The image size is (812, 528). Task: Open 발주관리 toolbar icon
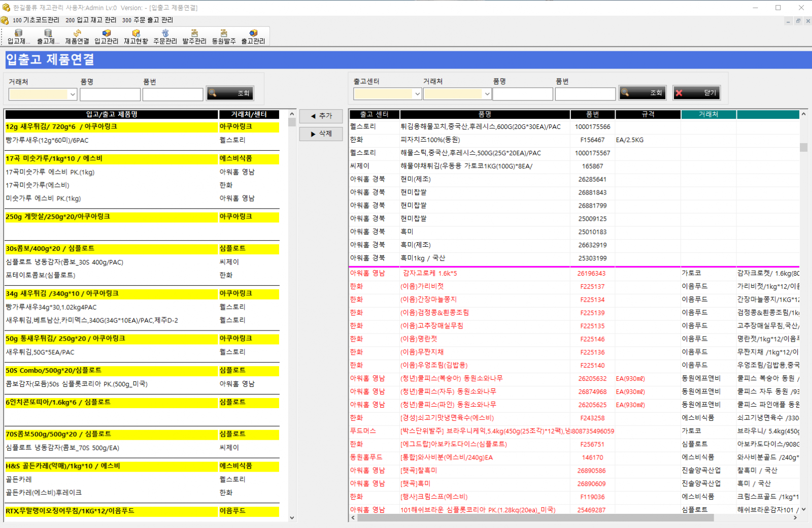(194, 37)
